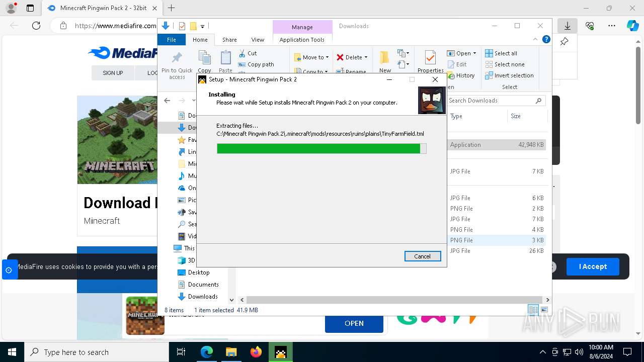The image size is (644, 362).
Task: Open the notification center on taskbar
Action: (x=627, y=352)
